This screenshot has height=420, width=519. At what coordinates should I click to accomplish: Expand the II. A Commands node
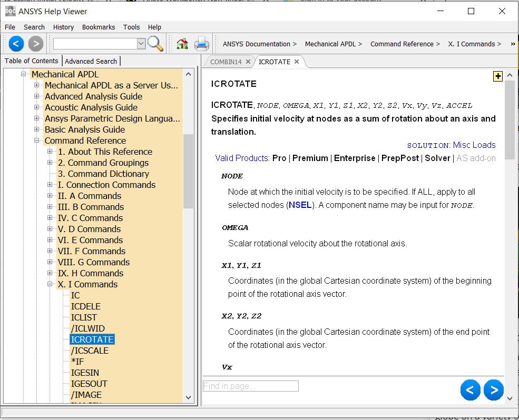(x=50, y=196)
